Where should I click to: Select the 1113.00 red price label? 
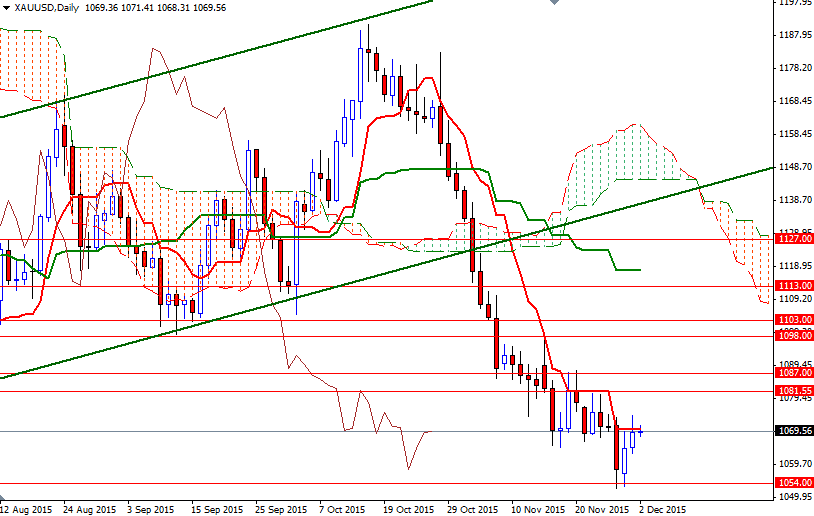pos(794,286)
